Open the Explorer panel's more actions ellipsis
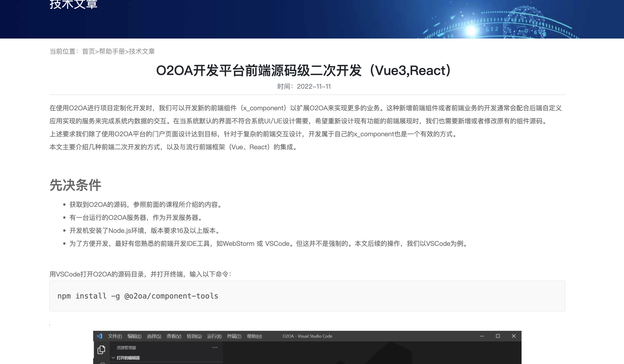This screenshot has height=364, width=624. (x=215, y=348)
